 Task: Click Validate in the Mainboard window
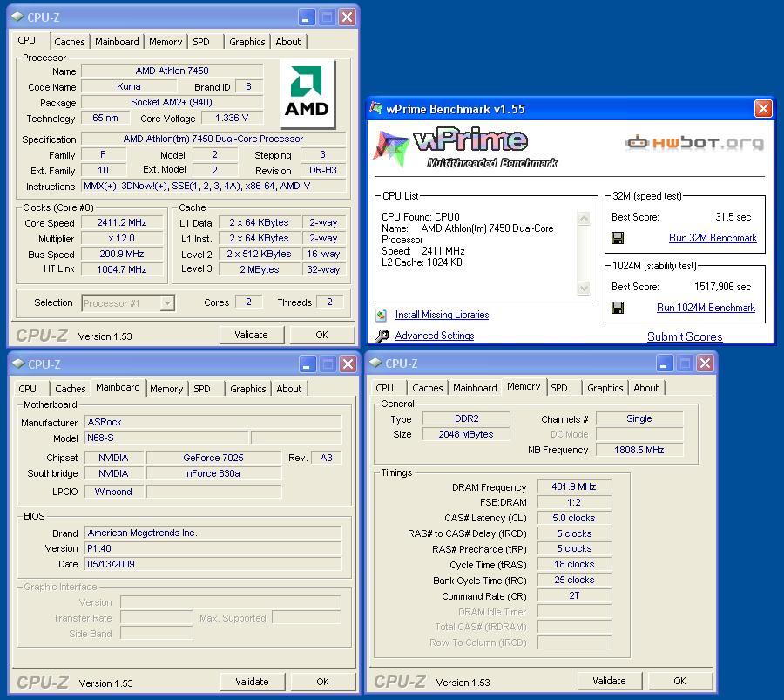point(253,682)
